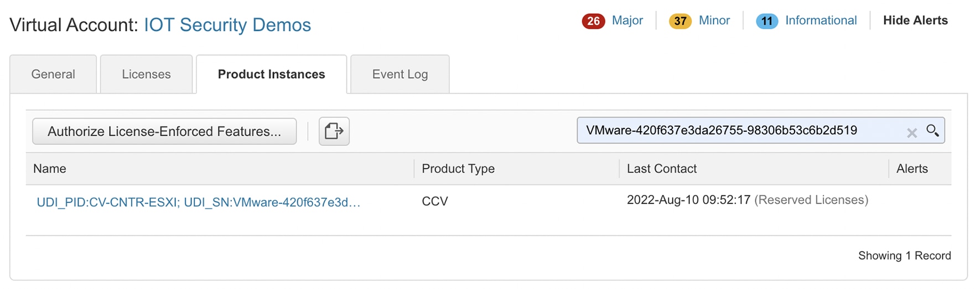Open the Licenses tab
Screen dimensions: 980x289
[146, 74]
